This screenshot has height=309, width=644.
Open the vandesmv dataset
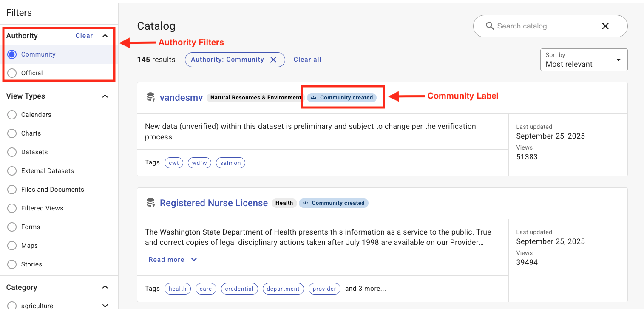click(x=182, y=98)
